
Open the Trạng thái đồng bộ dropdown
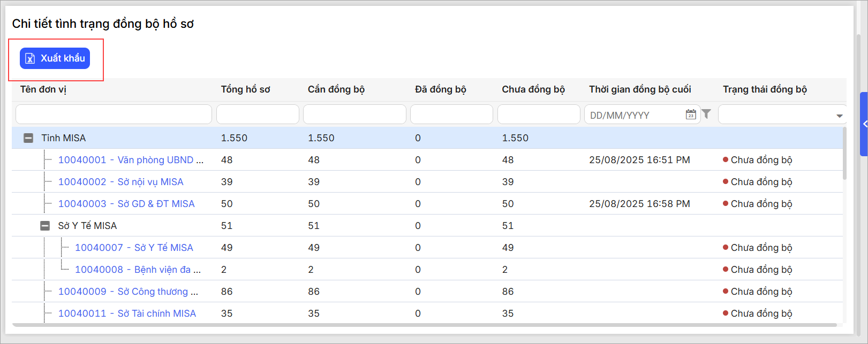point(839,116)
